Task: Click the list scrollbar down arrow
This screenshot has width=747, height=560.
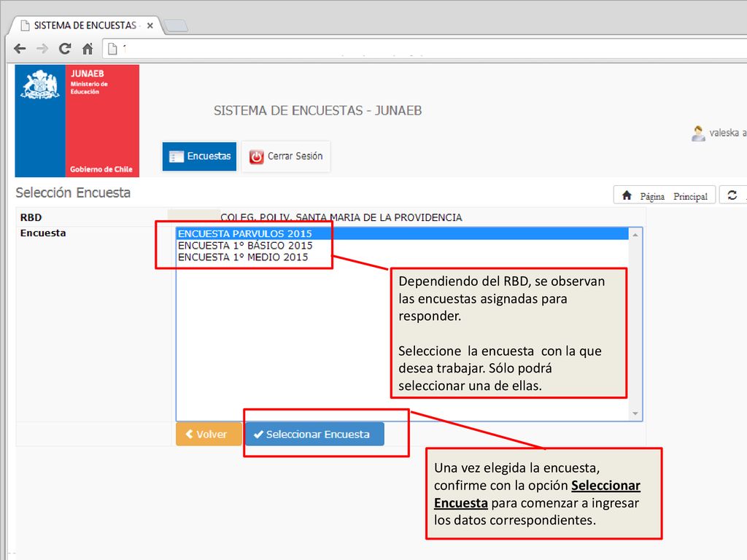Action: pyautogui.click(x=635, y=414)
